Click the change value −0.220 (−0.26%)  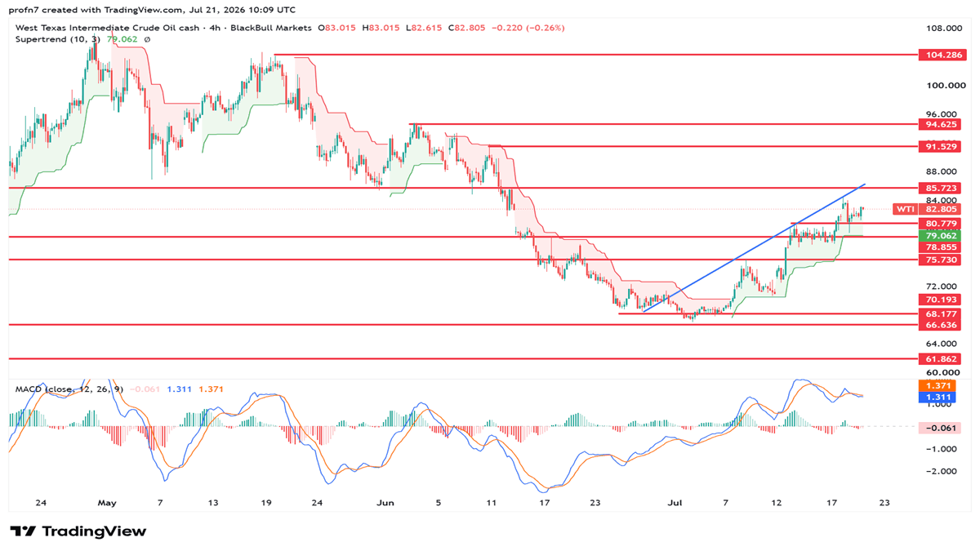pos(530,28)
